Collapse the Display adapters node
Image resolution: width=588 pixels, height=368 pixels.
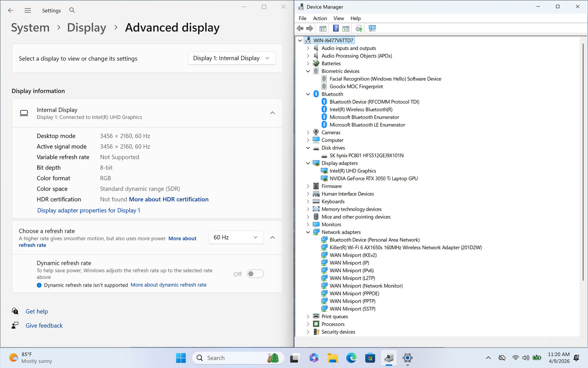(308, 163)
